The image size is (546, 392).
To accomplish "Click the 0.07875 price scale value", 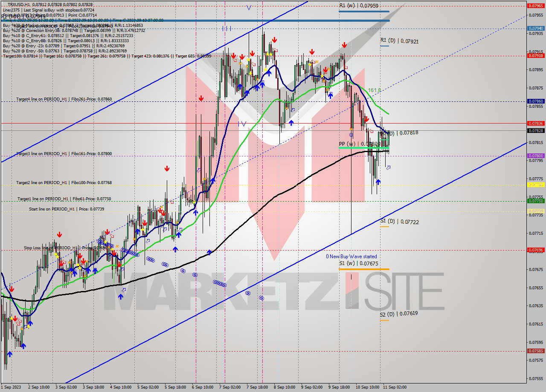I will point(536,88).
